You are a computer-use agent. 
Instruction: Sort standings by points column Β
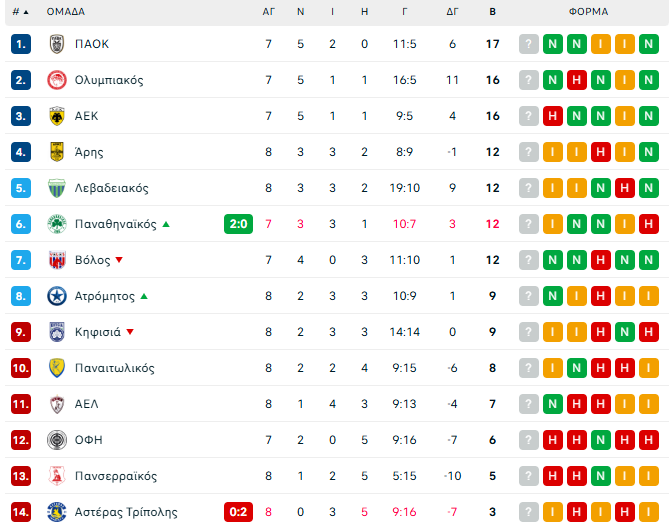point(492,12)
